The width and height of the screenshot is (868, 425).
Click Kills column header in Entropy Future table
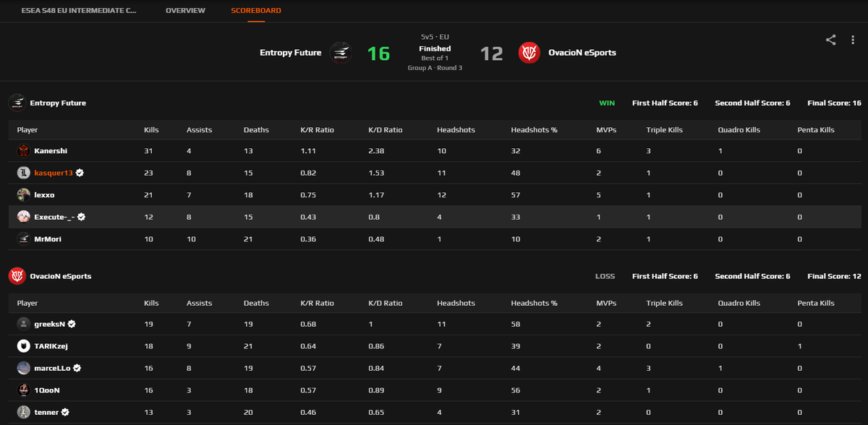pos(151,130)
